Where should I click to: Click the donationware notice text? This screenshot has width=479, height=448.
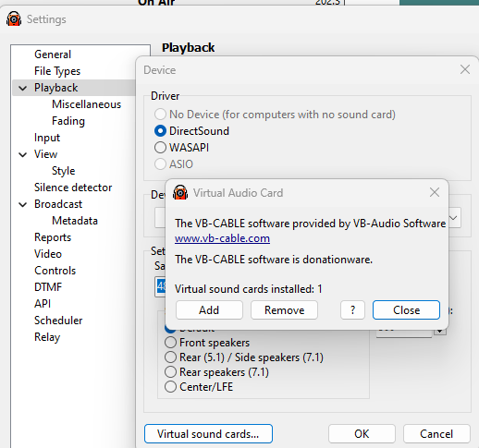[274, 260]
